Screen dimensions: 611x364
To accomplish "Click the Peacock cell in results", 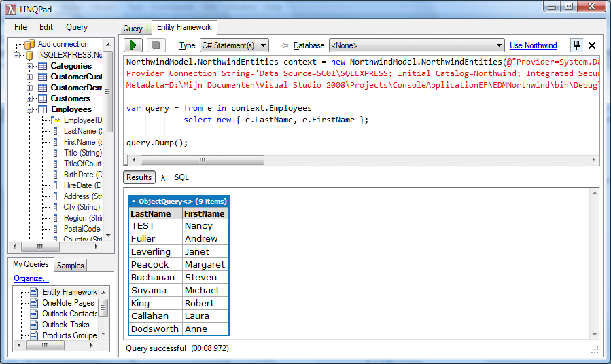I will pyautogui.click(x=156, y=264).
